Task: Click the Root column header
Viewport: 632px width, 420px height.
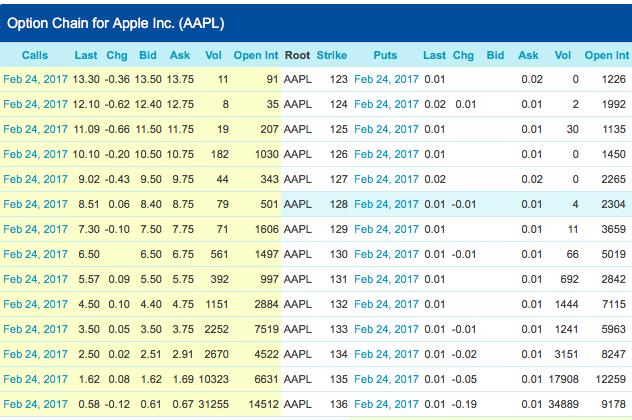Action: (x=297, y=55)
